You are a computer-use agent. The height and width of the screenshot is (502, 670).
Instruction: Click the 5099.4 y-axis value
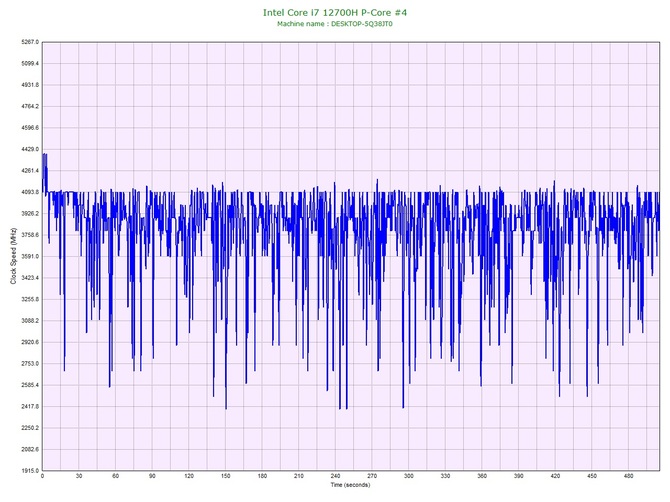(x=30, y=64)
